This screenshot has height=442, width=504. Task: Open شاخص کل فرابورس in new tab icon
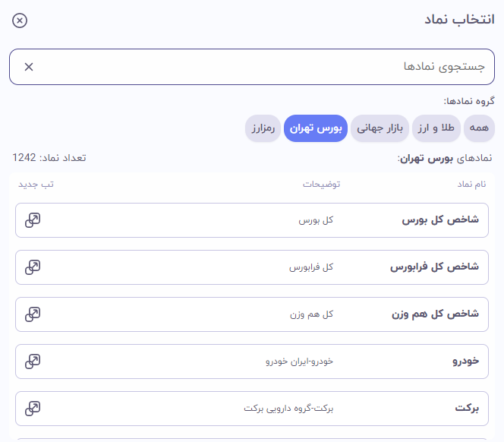(33, 267)
